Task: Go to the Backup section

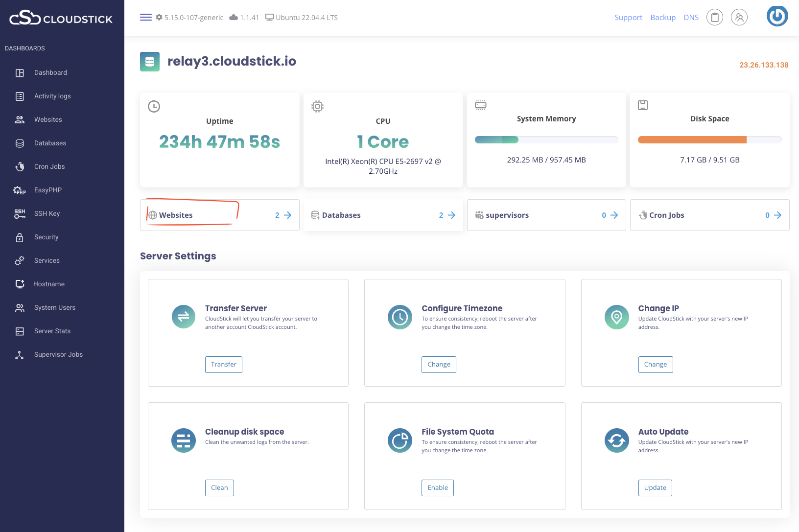Action: pyautogui.click(x=663, y=17)
